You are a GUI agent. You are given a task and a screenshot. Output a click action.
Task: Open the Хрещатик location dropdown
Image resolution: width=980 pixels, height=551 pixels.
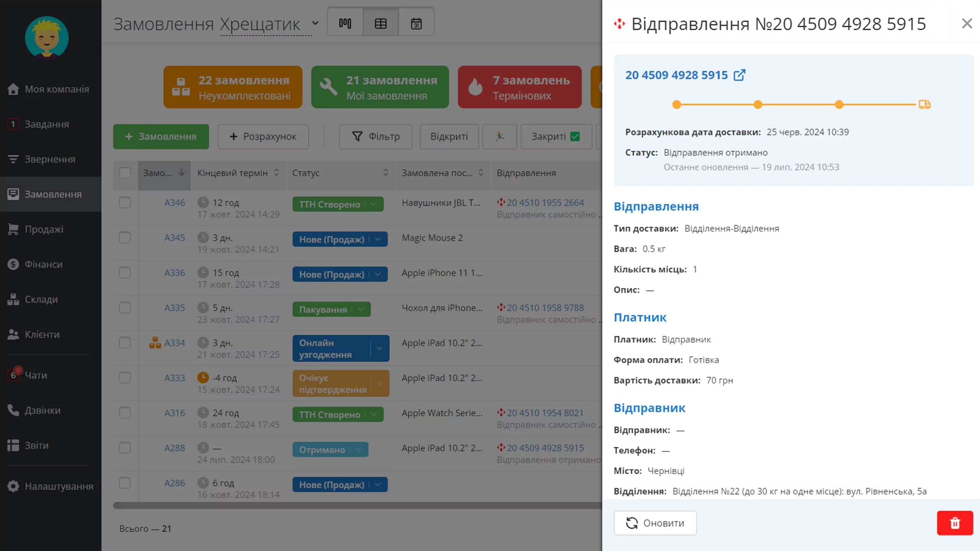click(269, 24)
